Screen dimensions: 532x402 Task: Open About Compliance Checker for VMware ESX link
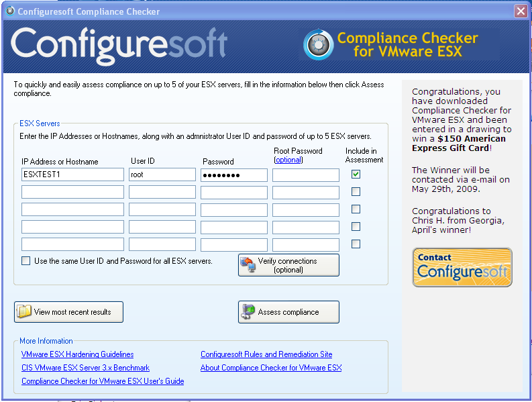click(x=271, y=368)
